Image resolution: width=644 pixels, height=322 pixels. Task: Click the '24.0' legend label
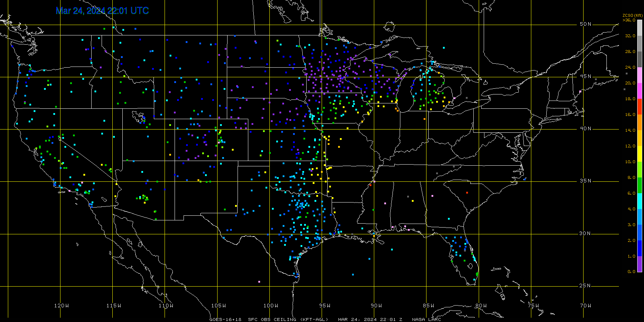coord(630,67)
